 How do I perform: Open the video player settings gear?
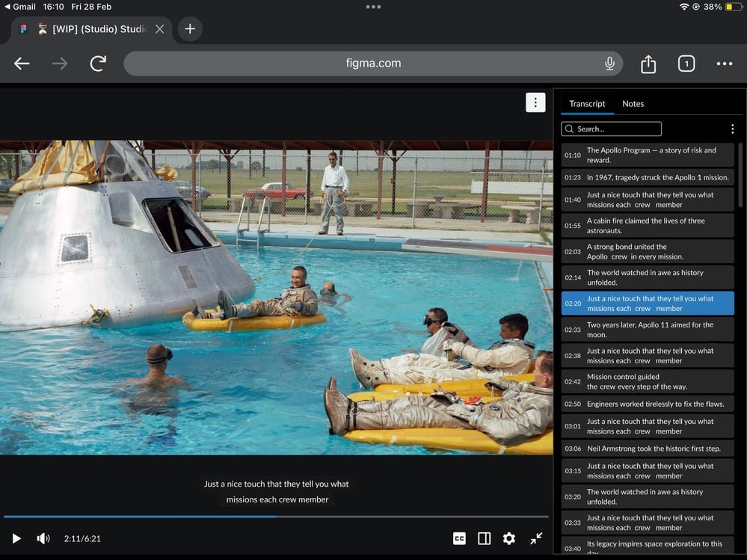coord(509,538)
